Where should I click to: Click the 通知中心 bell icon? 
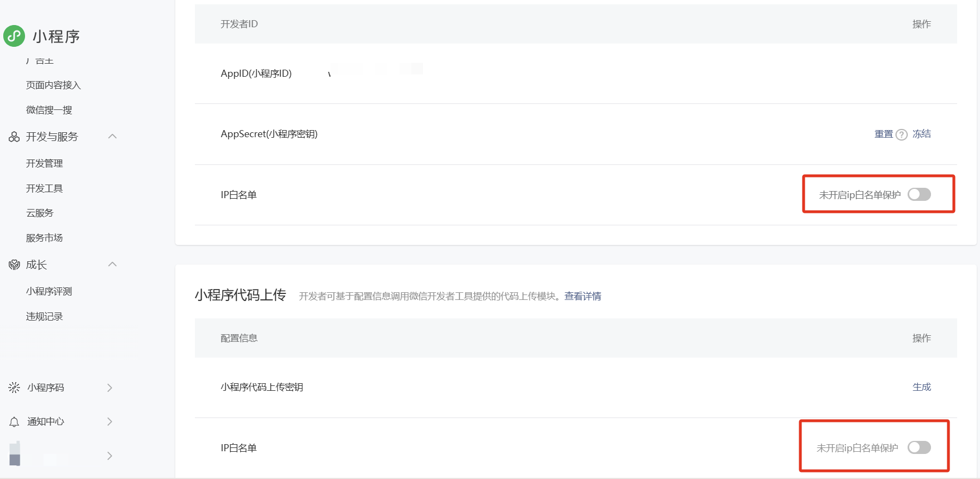click(x=14, y=422)
